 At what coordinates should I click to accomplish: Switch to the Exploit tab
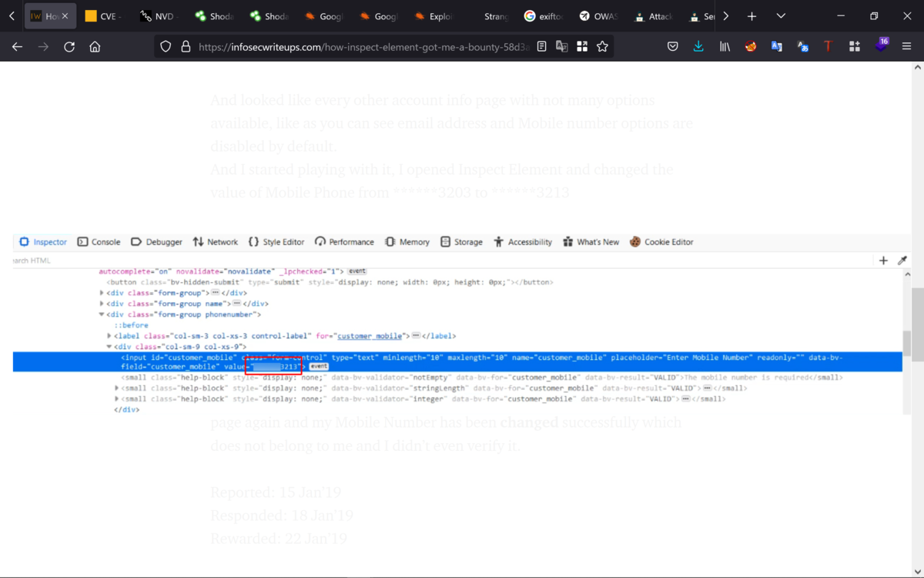[434, 16]
